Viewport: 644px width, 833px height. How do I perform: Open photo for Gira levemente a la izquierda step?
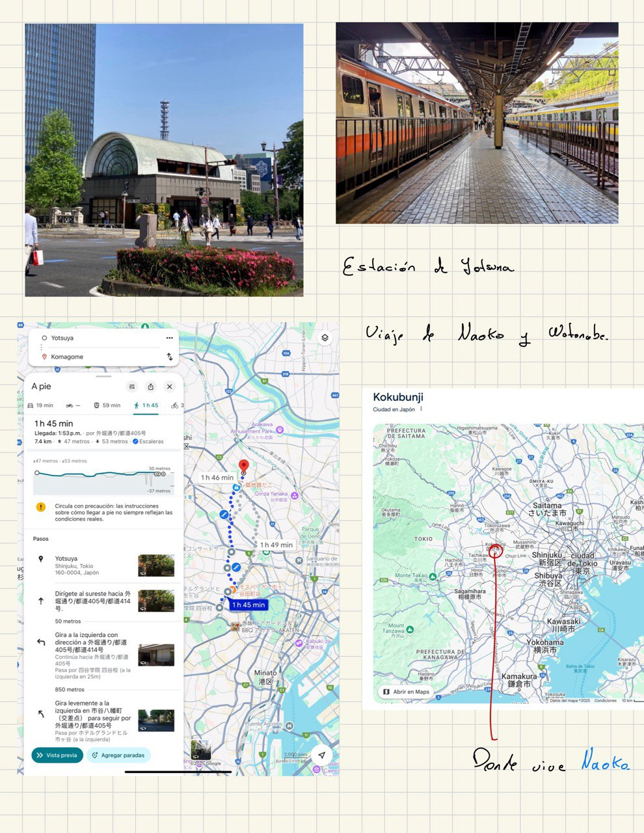pyautogui.click(x=156, y=720)
